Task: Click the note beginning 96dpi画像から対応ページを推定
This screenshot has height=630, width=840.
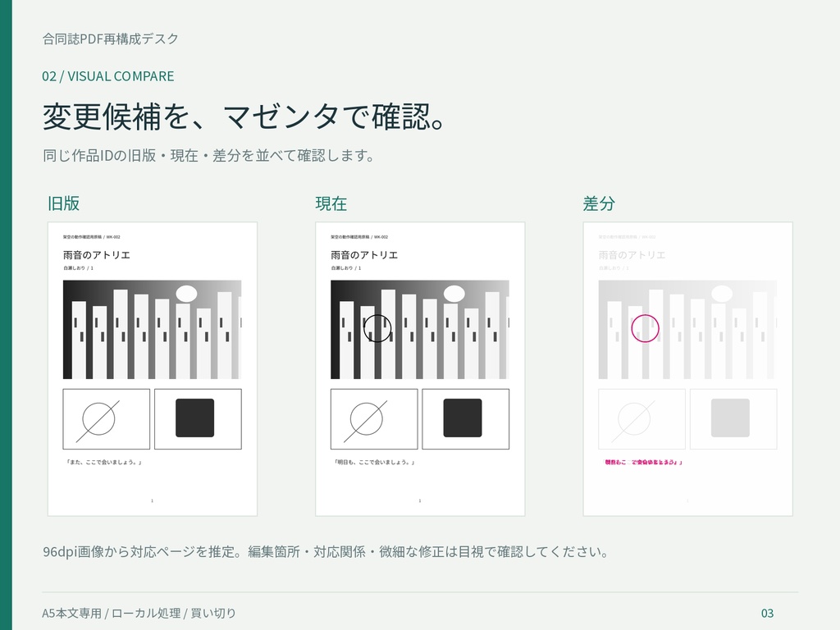Action: 326,551
